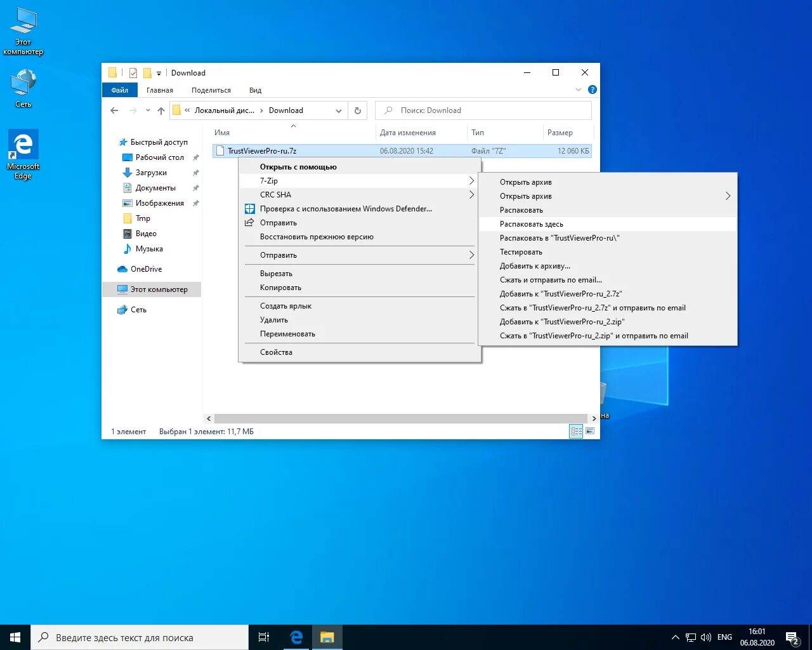This screenshot has height=650, width=812.
Task: Click the "Download" segment in the address bar
Action: (286, 110)
